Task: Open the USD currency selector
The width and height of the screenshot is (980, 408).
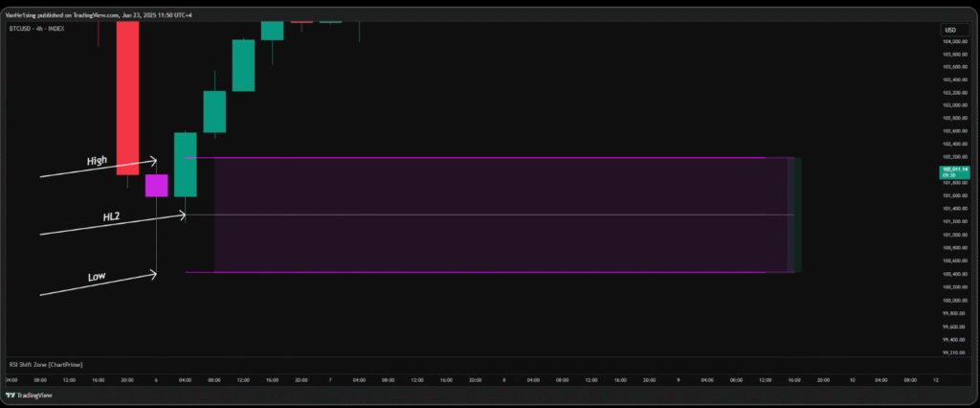Action: coord(950,30)
